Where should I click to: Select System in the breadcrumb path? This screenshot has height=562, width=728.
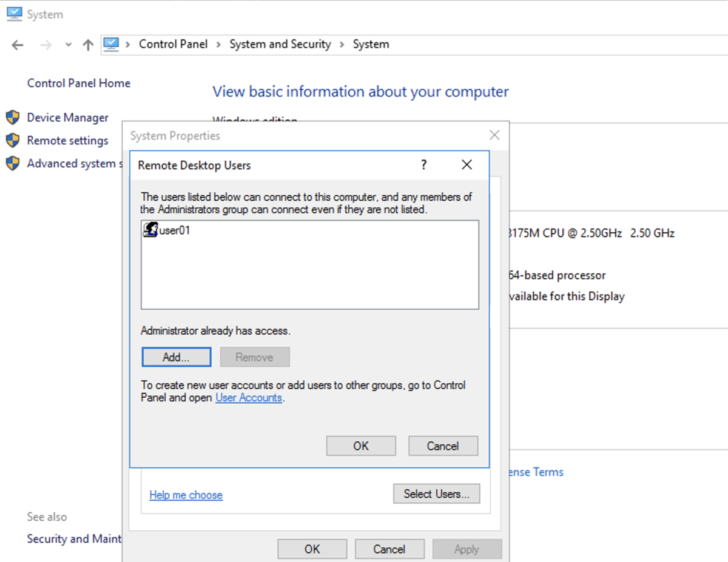coord(371,44)
